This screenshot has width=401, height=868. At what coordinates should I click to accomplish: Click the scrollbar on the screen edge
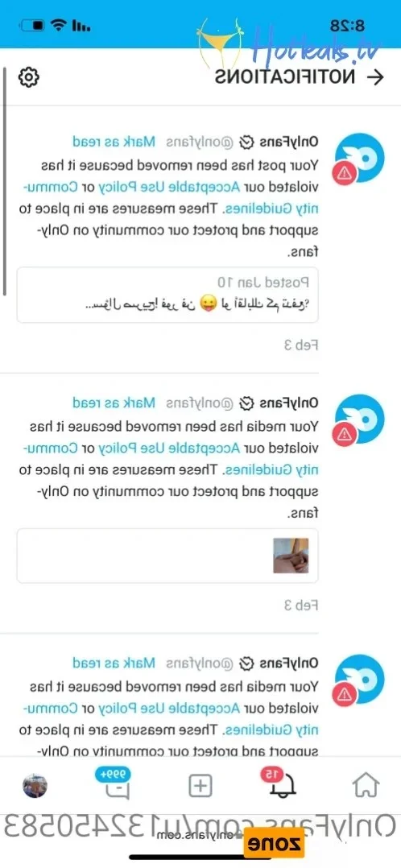5,182
